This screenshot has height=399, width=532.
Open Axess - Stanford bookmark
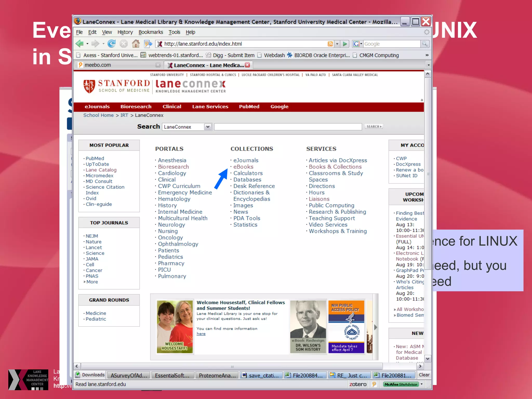(x=107, y=55)
